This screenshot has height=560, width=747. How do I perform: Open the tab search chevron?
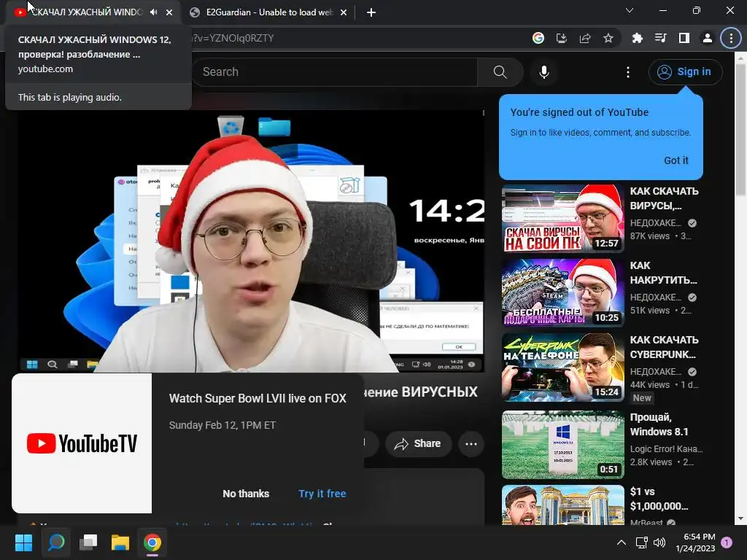point(630,10)
